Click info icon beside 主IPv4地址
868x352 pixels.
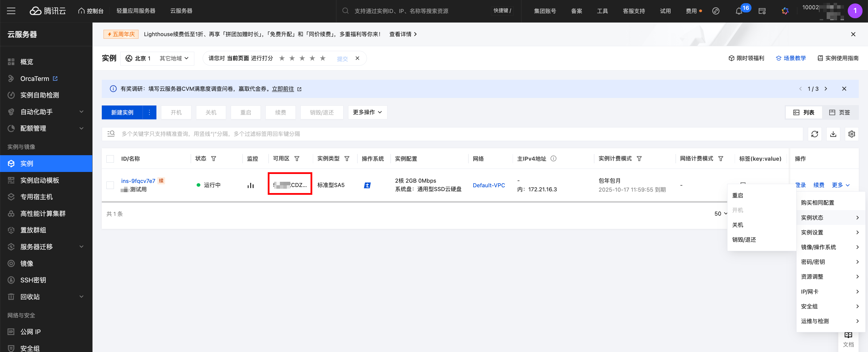[x=553, y=159]
